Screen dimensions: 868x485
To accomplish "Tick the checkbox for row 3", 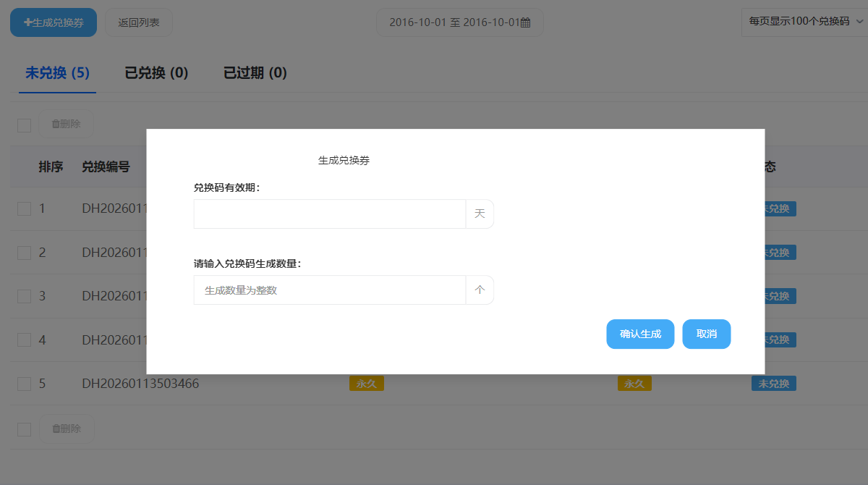I will pos(25,296).
